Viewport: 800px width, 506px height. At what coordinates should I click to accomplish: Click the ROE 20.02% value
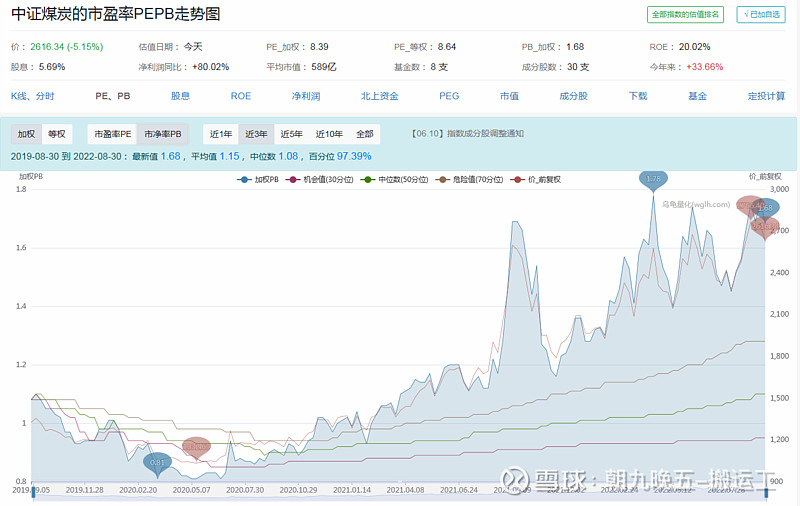[694, 47]
